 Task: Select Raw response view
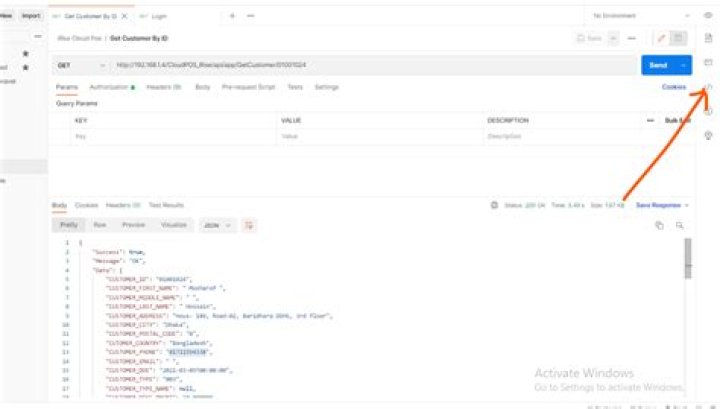[100, 225]
